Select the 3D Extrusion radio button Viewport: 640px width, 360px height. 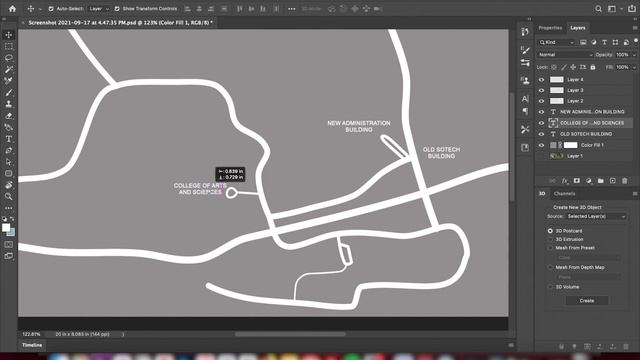tap(550, 240)
